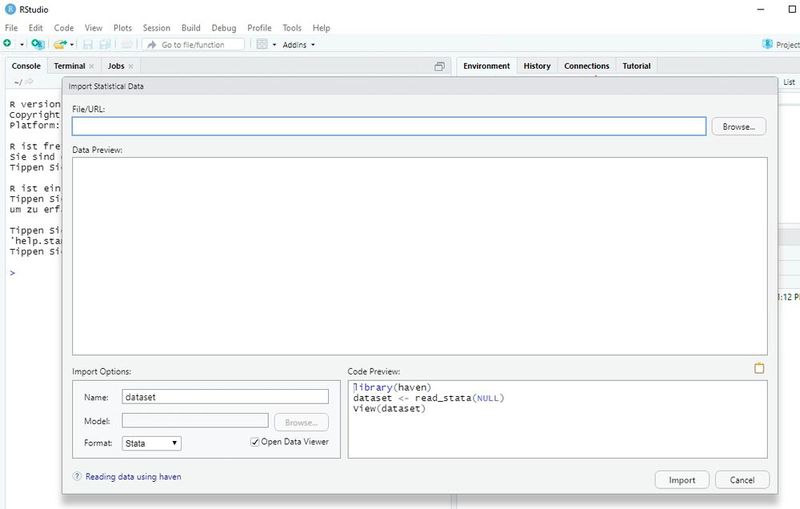Click the Cancel button
This screenshot has width=800, height=509.
[x=742, y=480]
